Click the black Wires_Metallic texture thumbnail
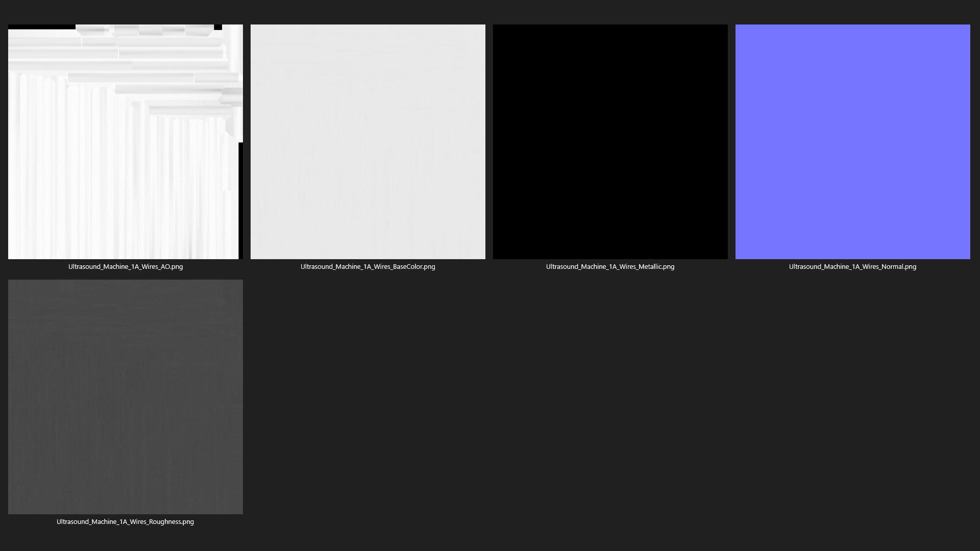980x551 pixels. point(610,141)
